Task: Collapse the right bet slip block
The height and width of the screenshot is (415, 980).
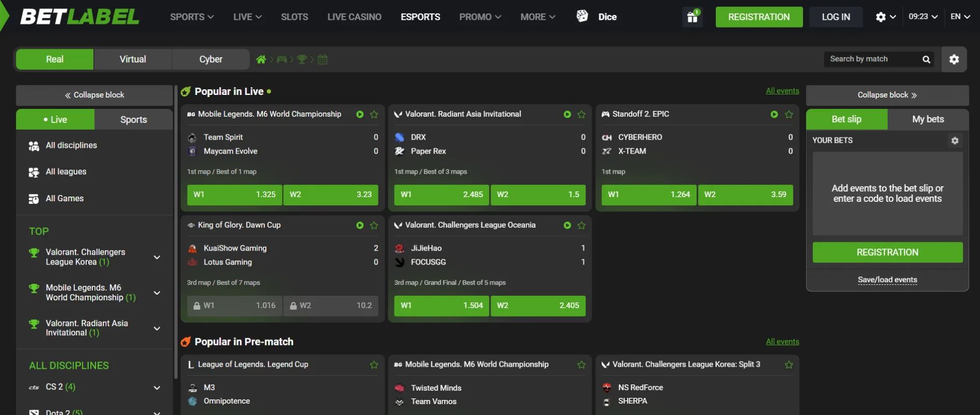Action: coord(887,95)
